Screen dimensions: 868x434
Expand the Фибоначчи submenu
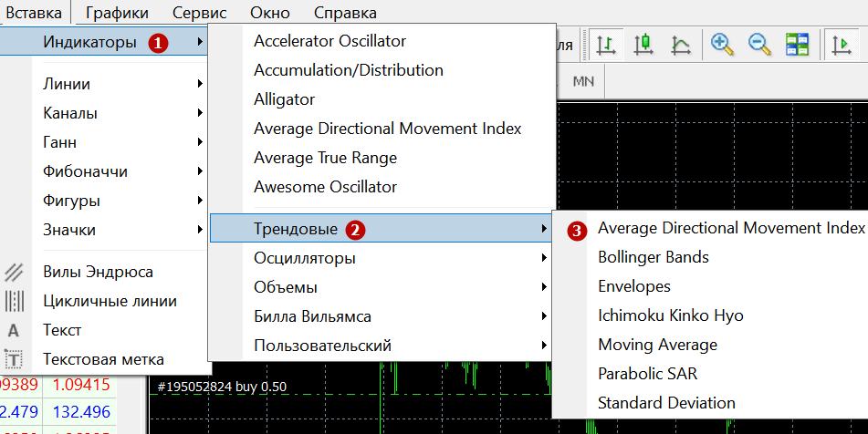[120, 172]
